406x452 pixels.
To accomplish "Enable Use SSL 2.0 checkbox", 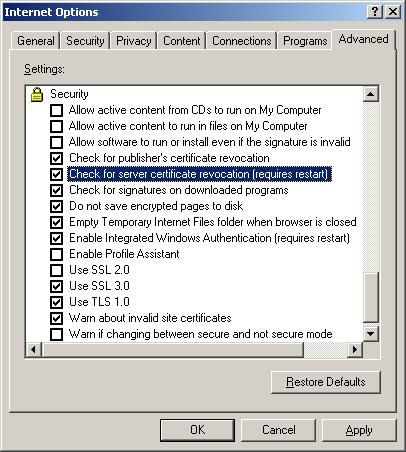I will point(56,270).
